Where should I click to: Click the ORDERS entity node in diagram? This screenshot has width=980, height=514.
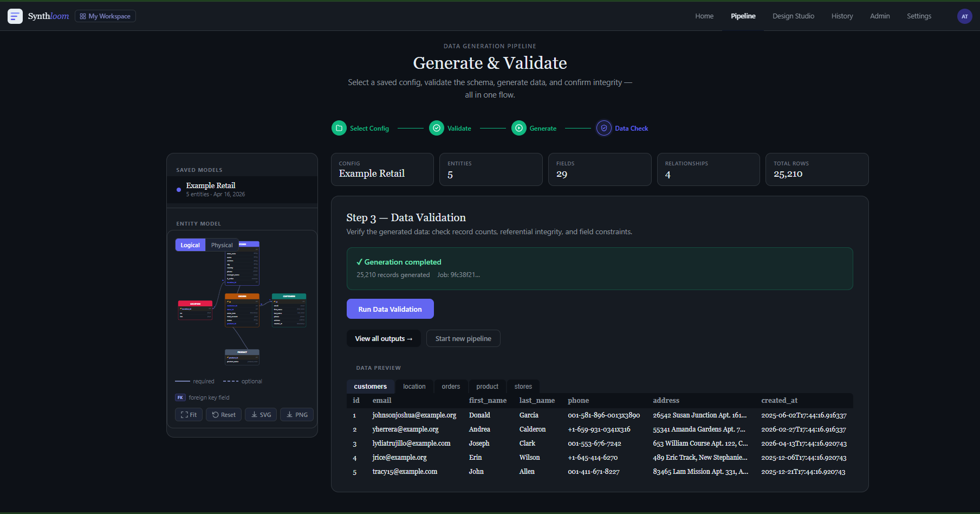click(242, 310)
